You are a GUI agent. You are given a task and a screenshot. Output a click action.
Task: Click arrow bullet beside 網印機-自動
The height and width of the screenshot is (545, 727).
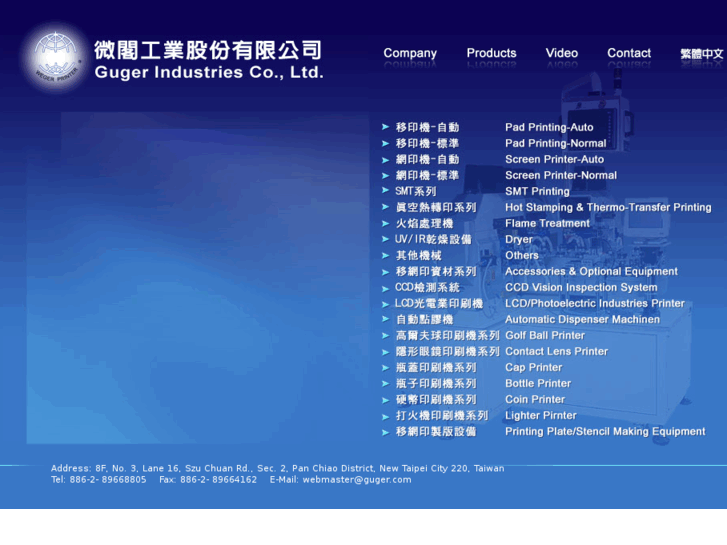point(385,160)
